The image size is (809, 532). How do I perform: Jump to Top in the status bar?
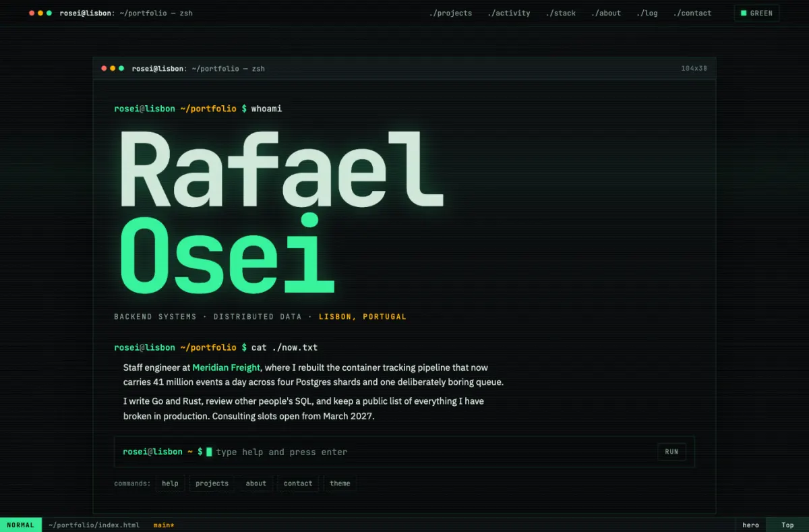(787, 525)
